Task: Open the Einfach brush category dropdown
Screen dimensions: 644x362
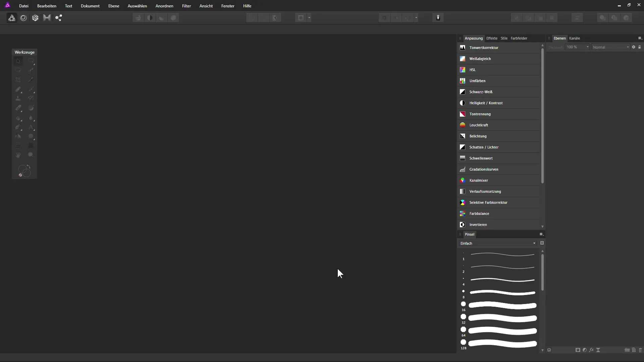Action: click(x=498, y=243)
